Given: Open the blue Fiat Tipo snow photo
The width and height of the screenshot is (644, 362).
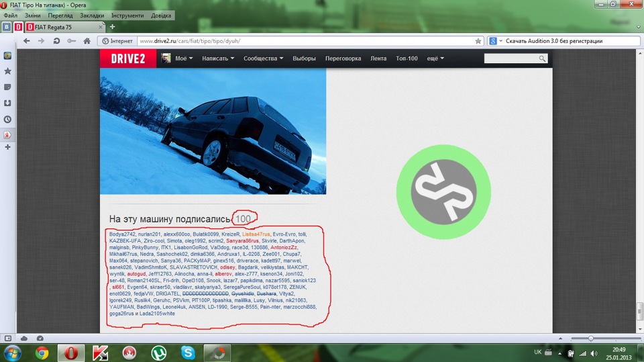Looking at the screenshot, I should tap(213, 131).
